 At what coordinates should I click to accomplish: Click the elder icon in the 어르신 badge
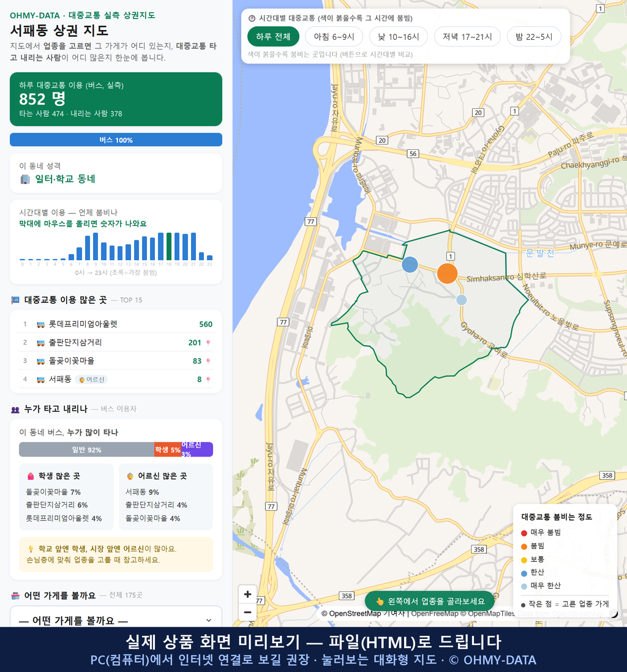pos(82,379)
